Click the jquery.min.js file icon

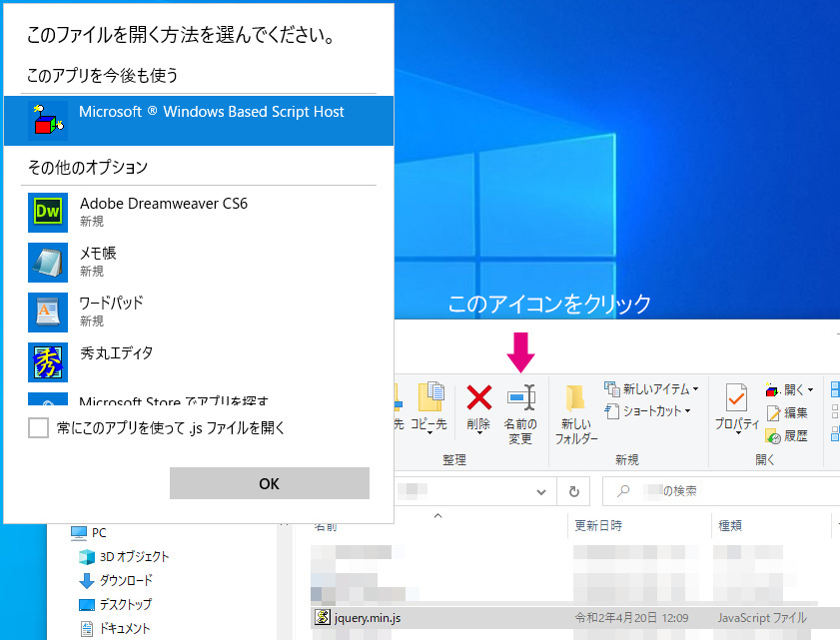[x=322, y=617]
